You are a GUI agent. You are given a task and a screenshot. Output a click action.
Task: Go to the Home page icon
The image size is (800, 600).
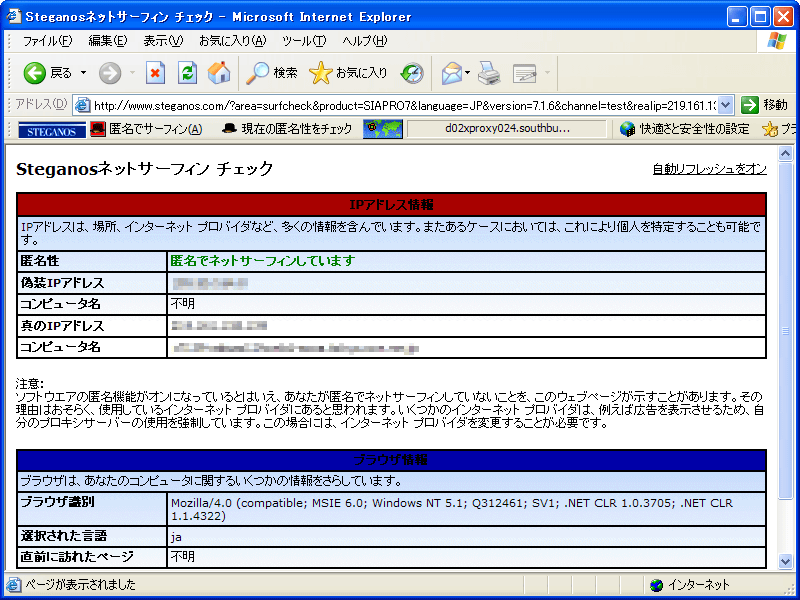pyautogui.click(x=219, y=72)
